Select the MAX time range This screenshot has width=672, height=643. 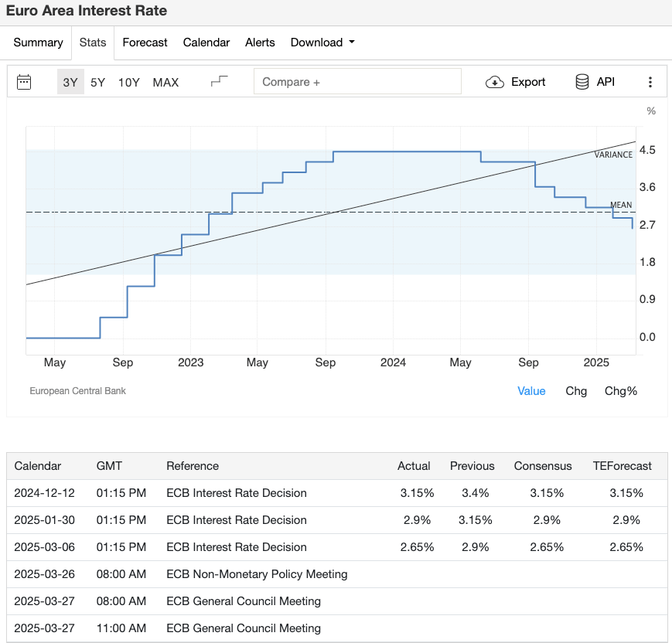pos(165,82)
